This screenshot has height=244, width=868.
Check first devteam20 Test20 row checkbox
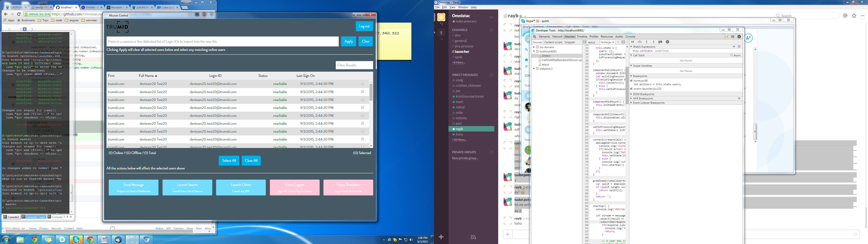pyautogui.click(x=363, y=84)
